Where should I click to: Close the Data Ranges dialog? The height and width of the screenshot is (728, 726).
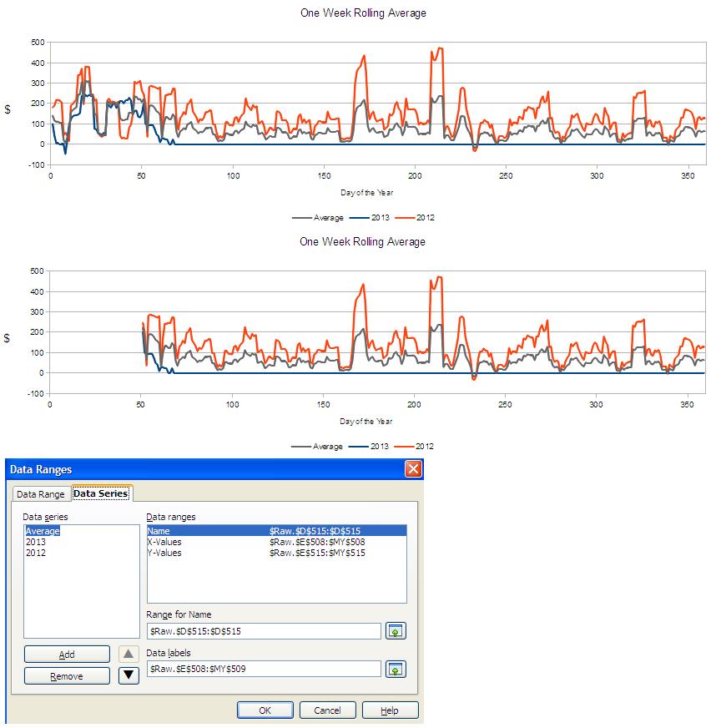(413, 469)
